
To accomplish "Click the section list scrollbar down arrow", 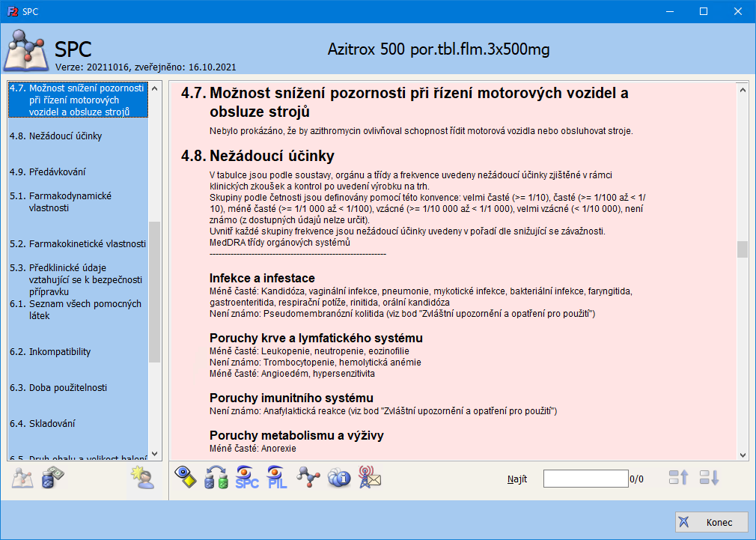I will tap(154, 454).
